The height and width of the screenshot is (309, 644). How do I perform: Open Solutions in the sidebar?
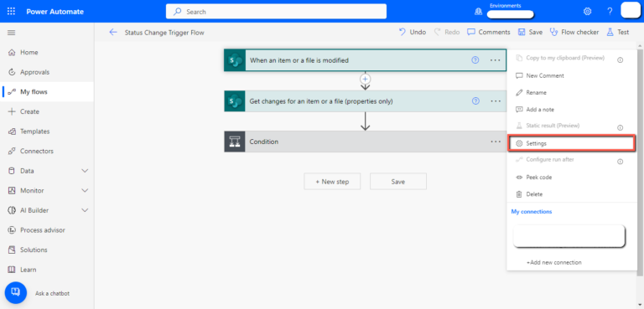point(47,250)
